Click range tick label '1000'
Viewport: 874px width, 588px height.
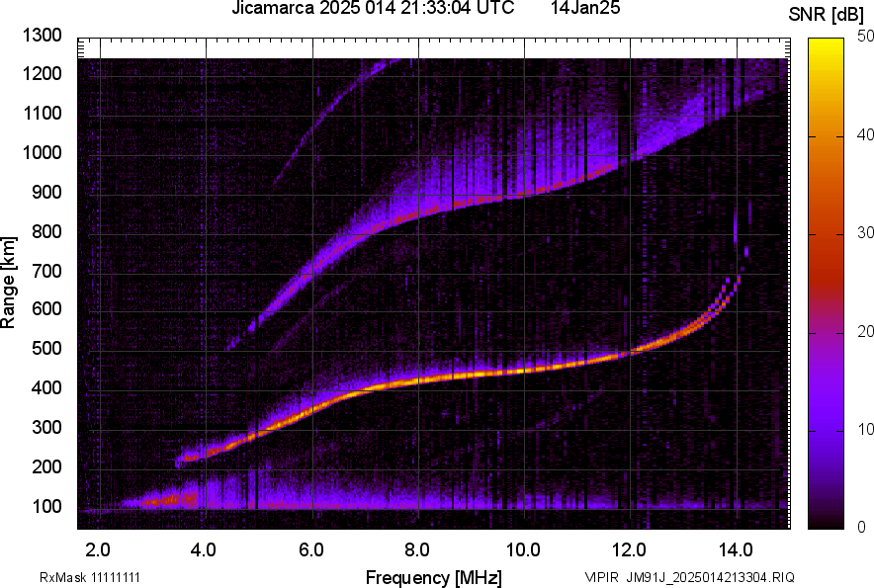(42, 152)
